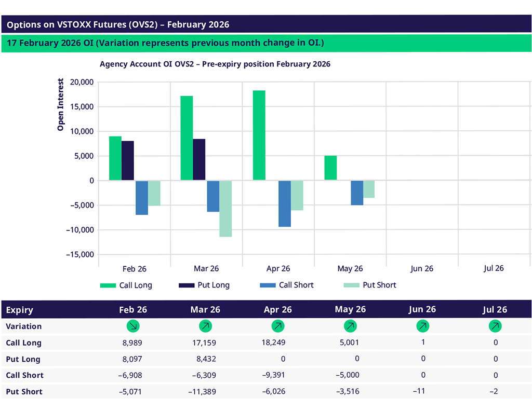Image resolution: width=532 pixels, height=411 pixels.
Task: Click the Mar 26 upward variation arrow icon
Action: [205, 326]
